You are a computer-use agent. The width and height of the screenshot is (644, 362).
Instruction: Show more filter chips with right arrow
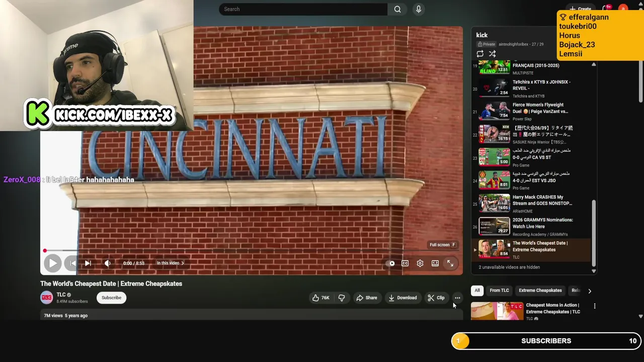pyautogui.click(x=590, y=291)
